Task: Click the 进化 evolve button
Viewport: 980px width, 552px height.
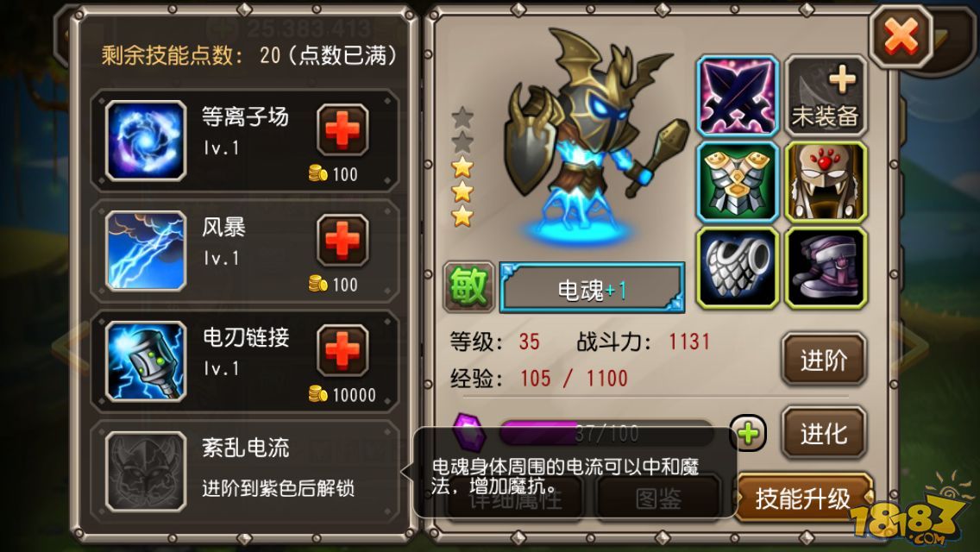Action: pos(824,433)
